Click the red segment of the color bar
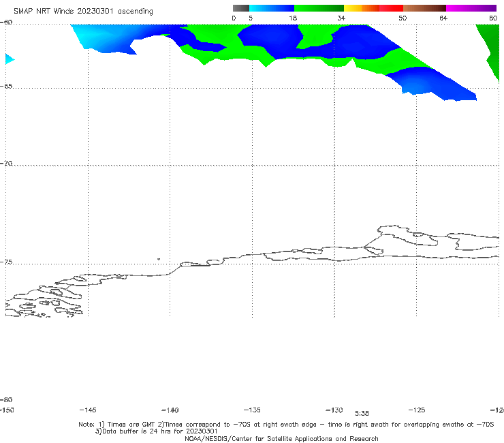Image resolution: width=504 pixels, height=443 pixels. click(391, 8)
